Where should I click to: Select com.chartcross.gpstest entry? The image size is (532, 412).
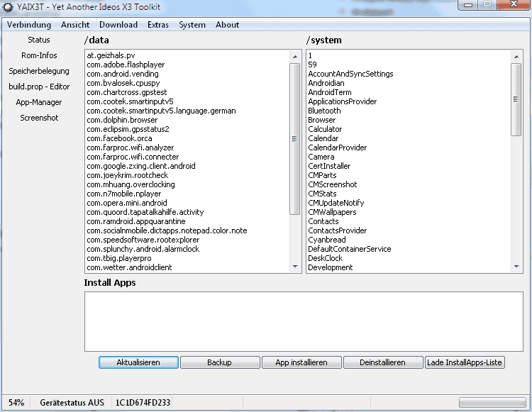[127, 92]
